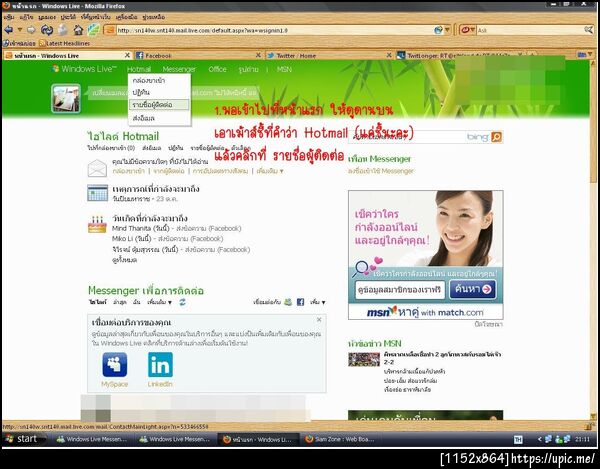
Task: Click the LinkedIn text link
Action: tap(160, 384)
